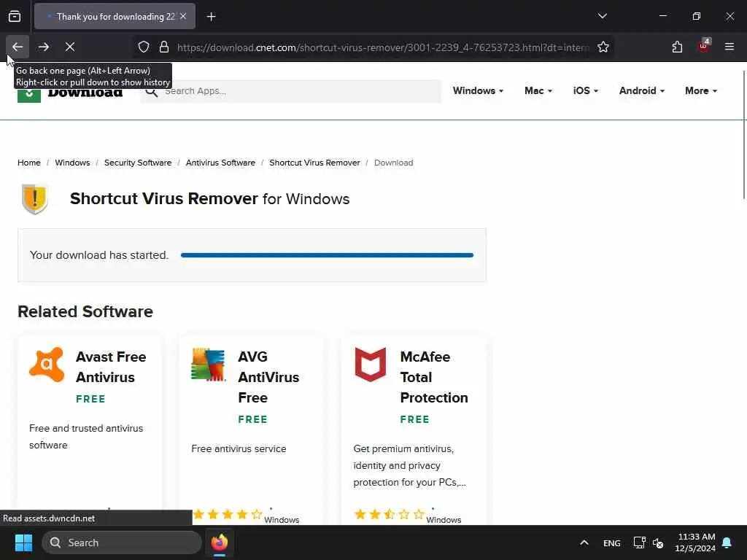Click the FREE label under AVG
The height and width of the screenshot is (560, 747).
[252, 419]
